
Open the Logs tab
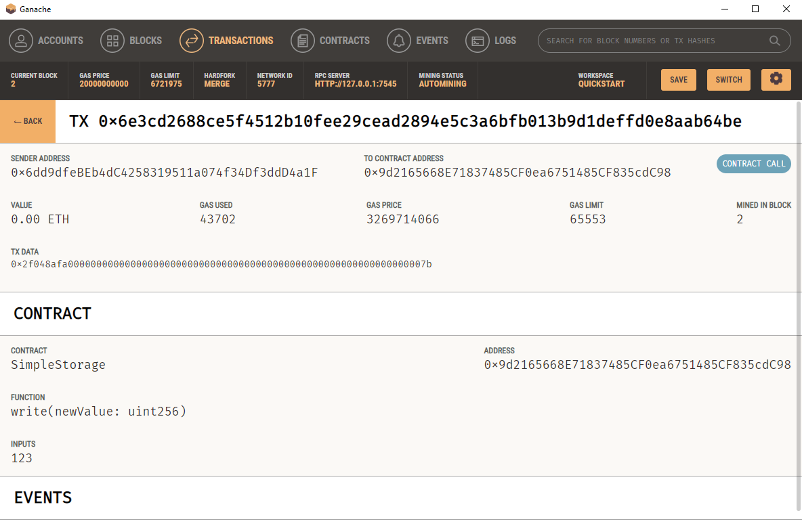(x=505, y=41)
